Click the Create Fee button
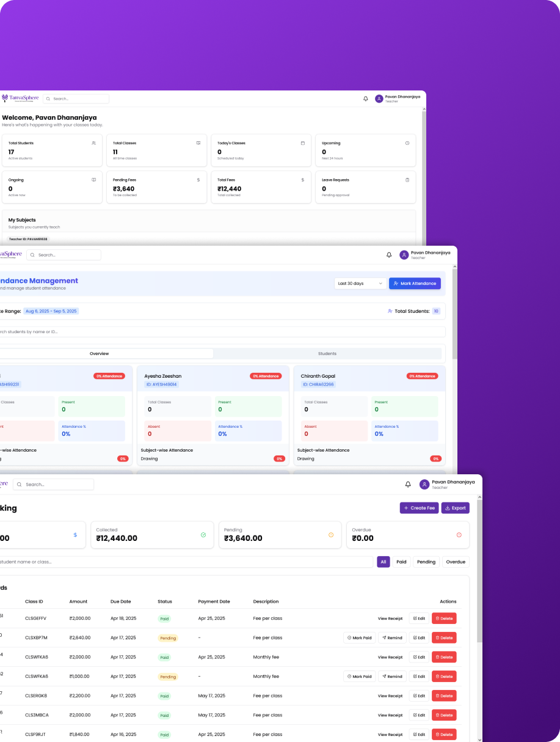560x742 pixels. pyautogui.click(x=419, y=508)
